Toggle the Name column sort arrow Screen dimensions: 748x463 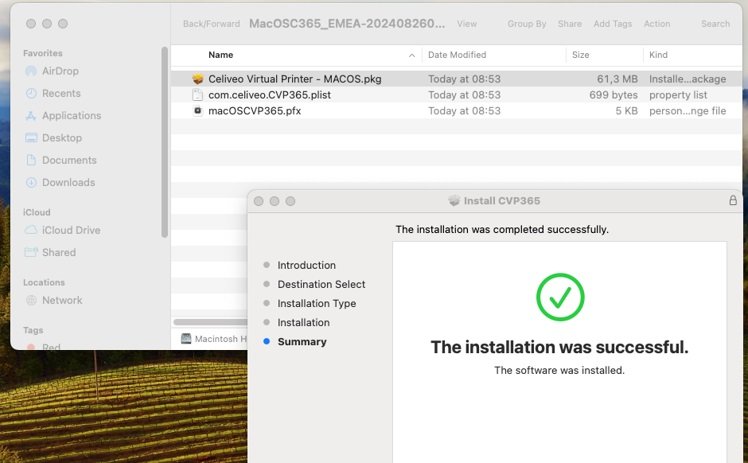point(412,55)
